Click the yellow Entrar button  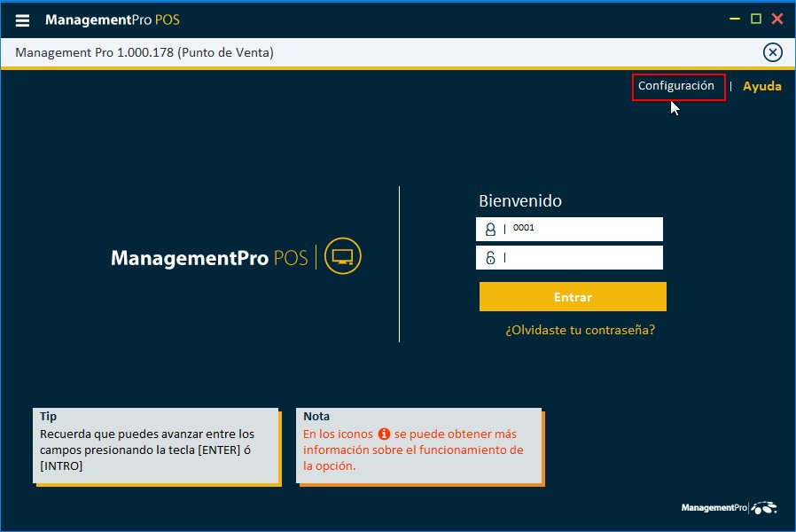(x=573, y=296)
